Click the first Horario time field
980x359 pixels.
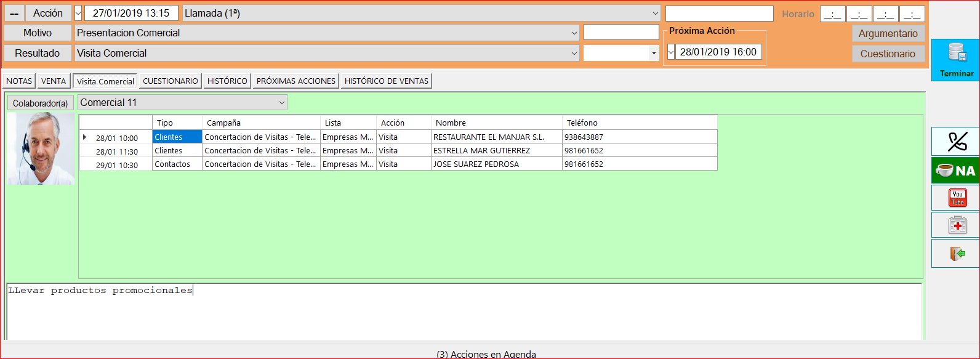(832, 14)
